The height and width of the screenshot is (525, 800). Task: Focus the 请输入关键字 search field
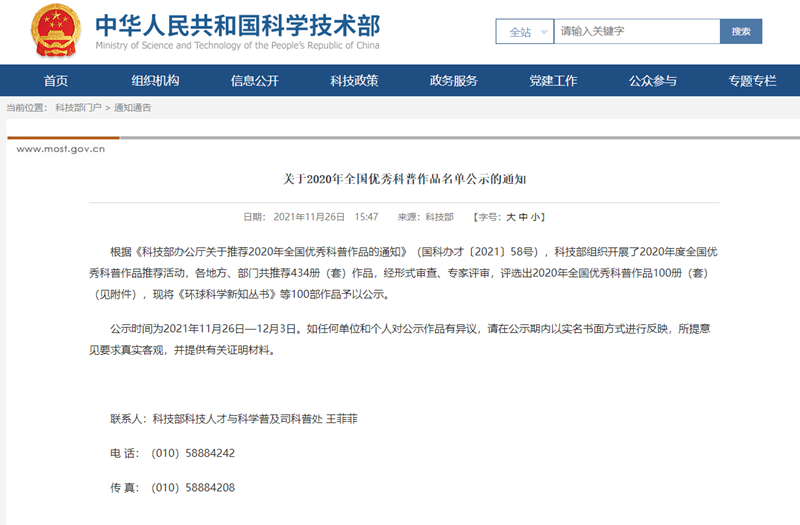[636, 32]
